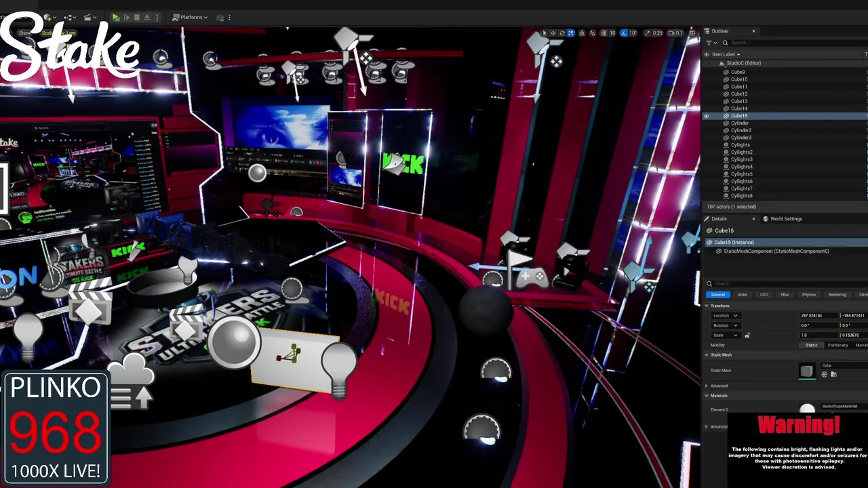Screen dimensions: 868x488
Task: Open the Add content (cube plus) menu
Action: tap(50, 17)
